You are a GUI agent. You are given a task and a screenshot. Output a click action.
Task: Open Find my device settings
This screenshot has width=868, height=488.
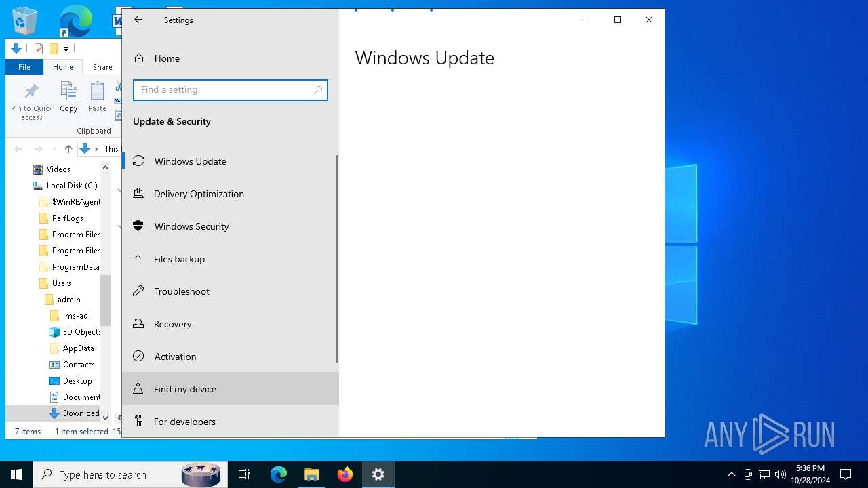click(230, 389)
